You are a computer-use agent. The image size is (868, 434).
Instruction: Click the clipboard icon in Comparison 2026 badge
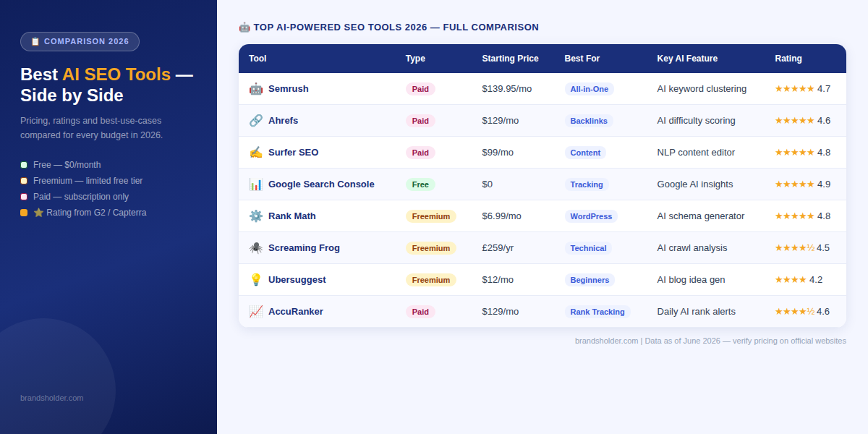pos(35,41)
